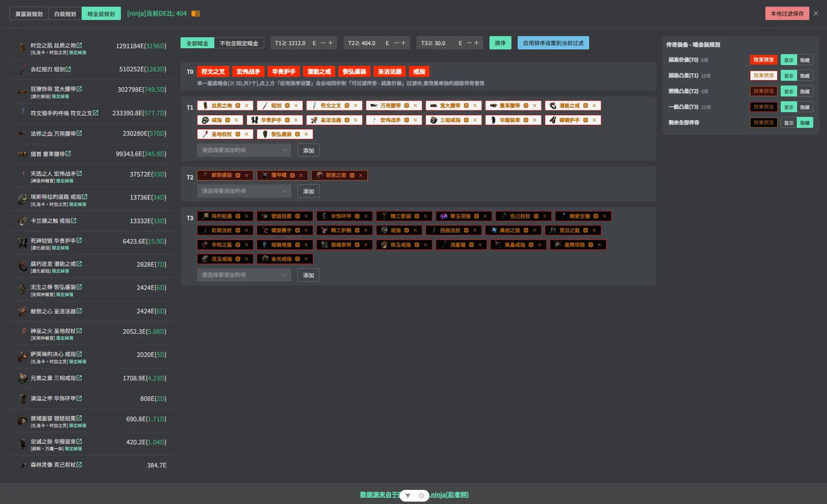Open the external link icon next to 法师之血 万用腰带

(x=79, y=133)
